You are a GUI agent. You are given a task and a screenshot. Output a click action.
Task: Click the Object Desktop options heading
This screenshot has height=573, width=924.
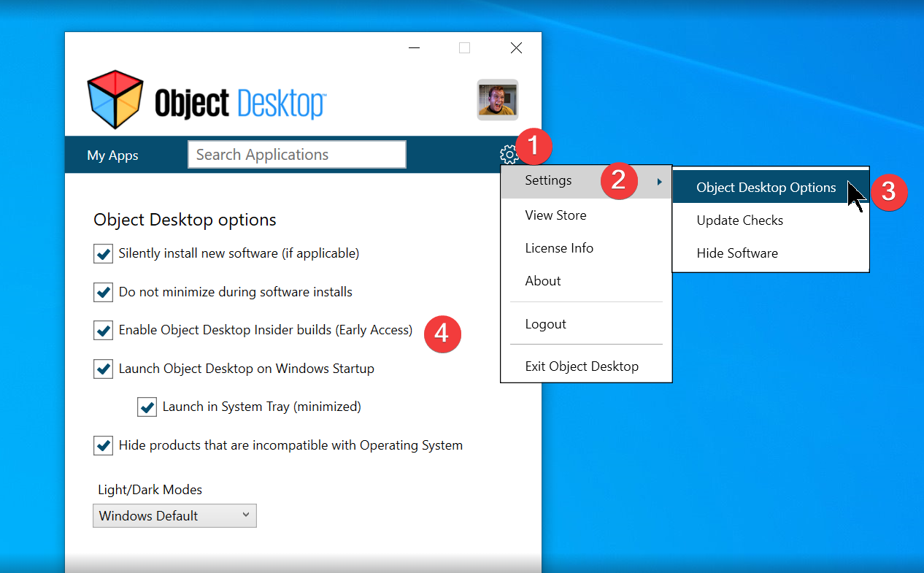tap(185, 220)
